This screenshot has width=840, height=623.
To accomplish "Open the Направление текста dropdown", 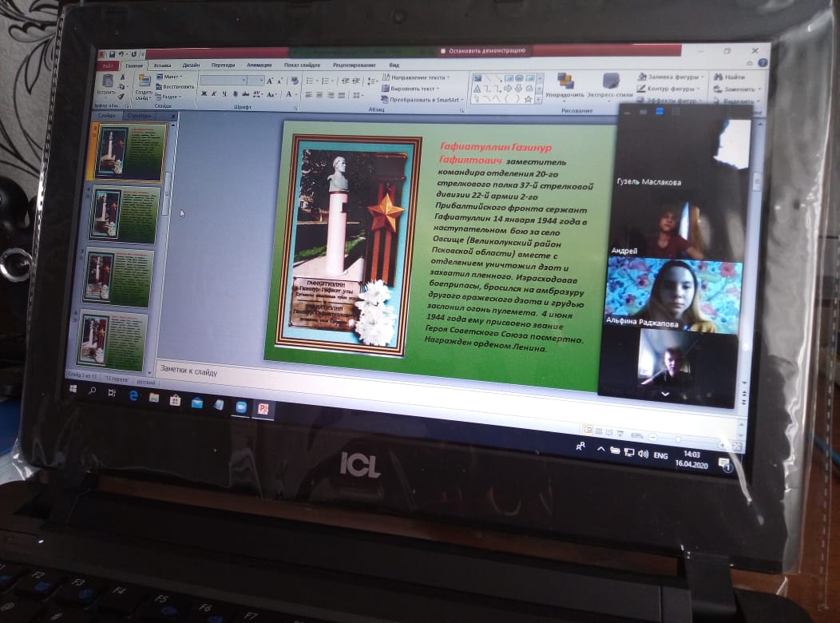I will pyautogui.click(x=415, y=77).
